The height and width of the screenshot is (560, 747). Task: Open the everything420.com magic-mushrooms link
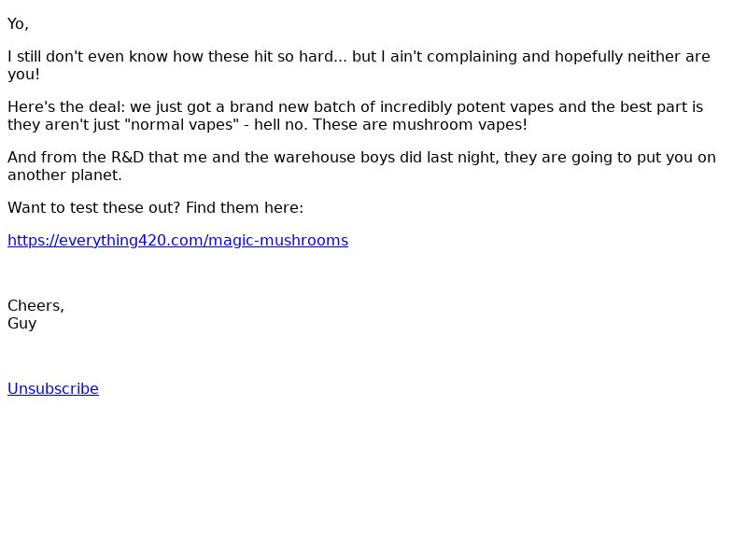[177, 241]
